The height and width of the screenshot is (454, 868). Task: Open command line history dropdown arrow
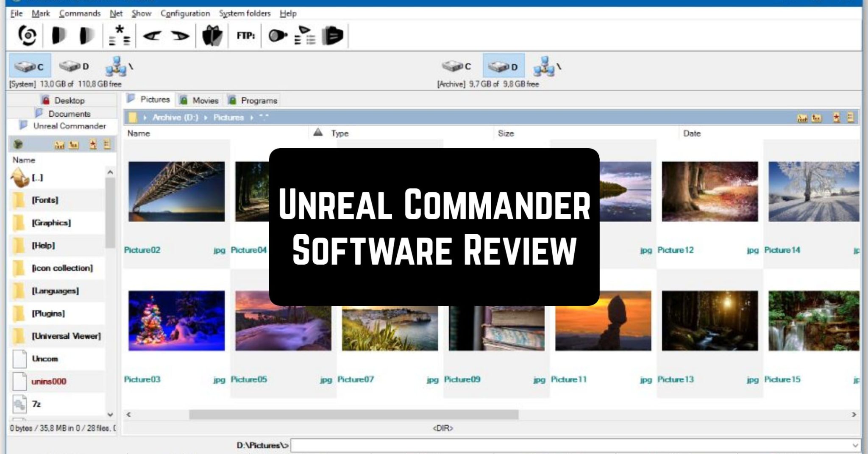click(x=855, y=445)
